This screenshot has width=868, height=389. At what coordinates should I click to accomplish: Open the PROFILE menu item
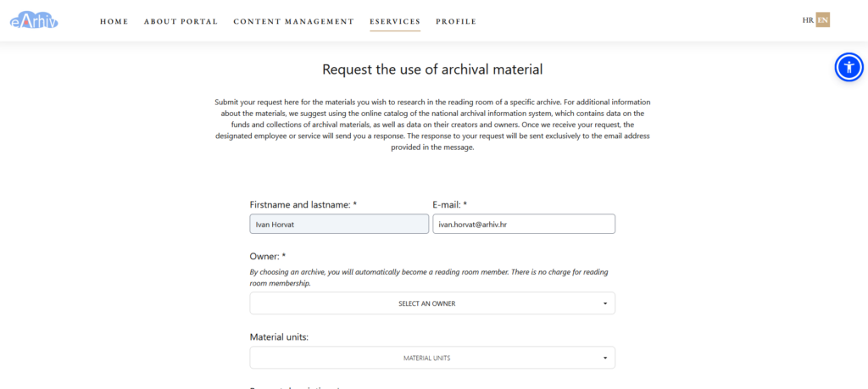point(456,21)
